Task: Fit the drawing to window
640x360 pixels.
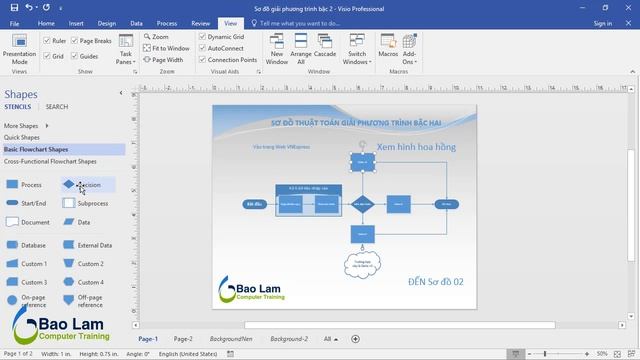Action: click(167, 48)
